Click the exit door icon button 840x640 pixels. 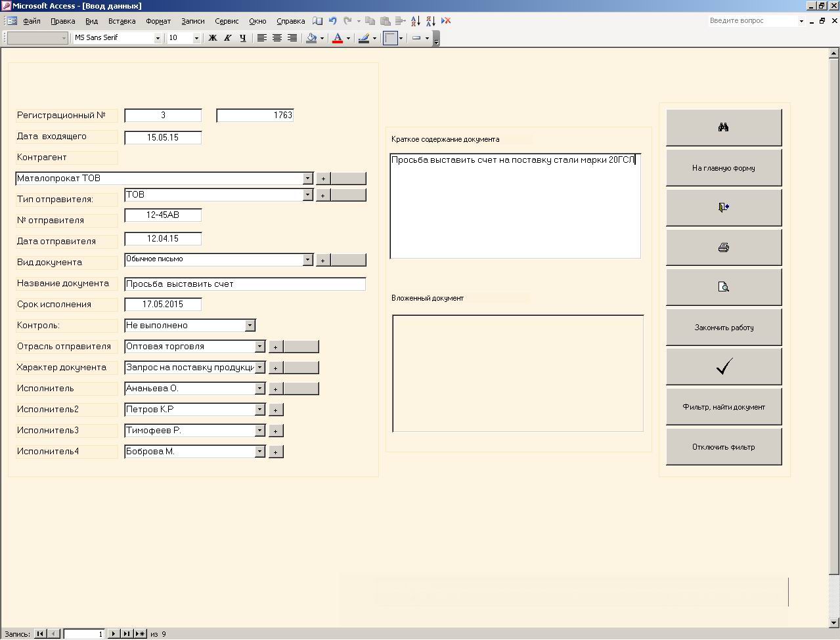(x=724, y=207)
